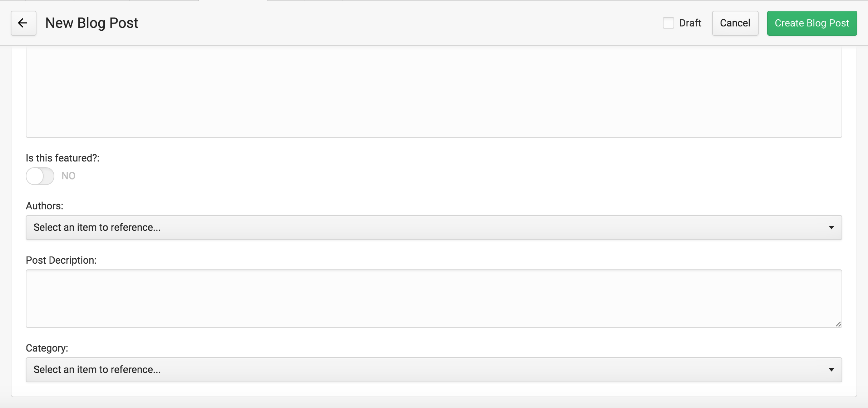Open the Authors reference dropdown
This screenshot has width=868, height=408.
434,228
